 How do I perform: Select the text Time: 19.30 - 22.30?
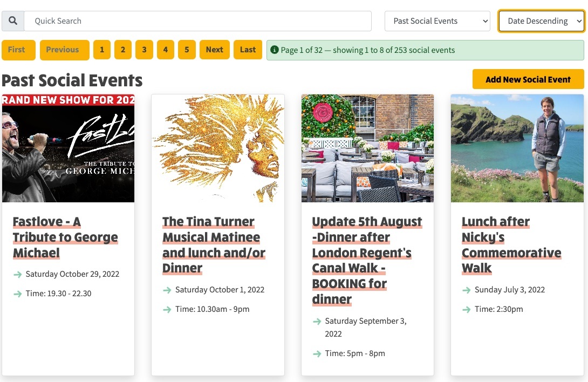(58, 294)
